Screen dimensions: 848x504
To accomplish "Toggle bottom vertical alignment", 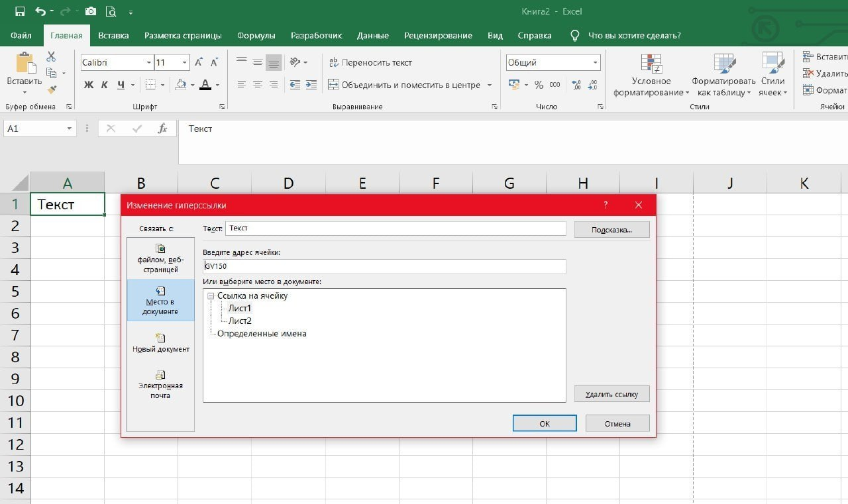I will coord(274,62).
